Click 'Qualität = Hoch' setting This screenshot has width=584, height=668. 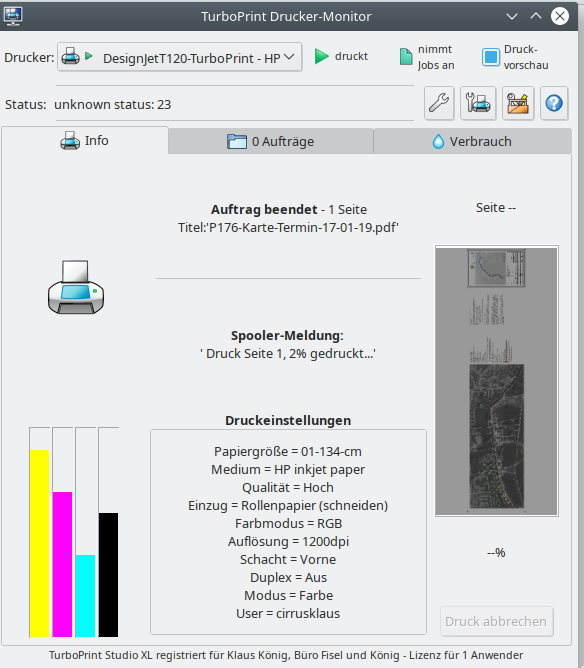(x=288, y=487)
